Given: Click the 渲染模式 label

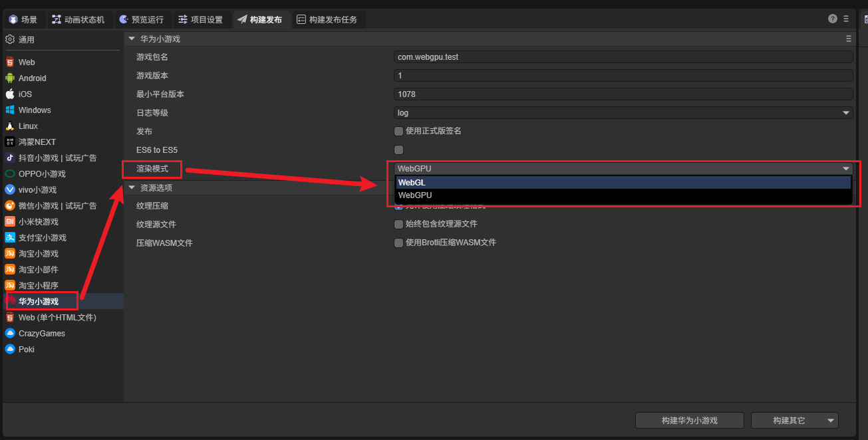Looking at the screenshot, I should 152,169.
